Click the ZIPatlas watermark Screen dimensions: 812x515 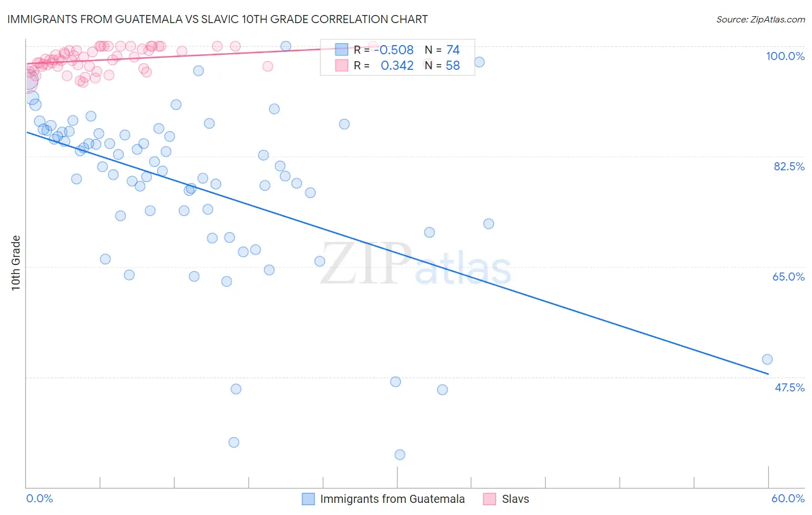click(416, 264)
